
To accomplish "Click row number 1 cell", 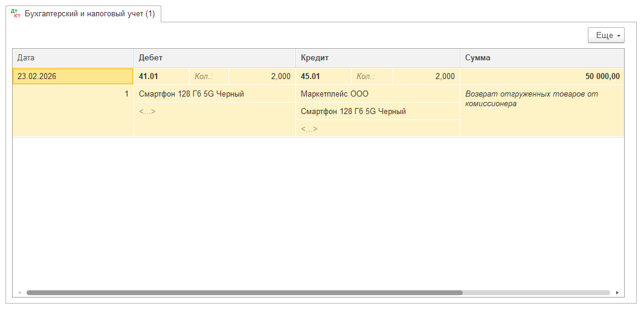I will pyautogui.click(x=73, y=94).
